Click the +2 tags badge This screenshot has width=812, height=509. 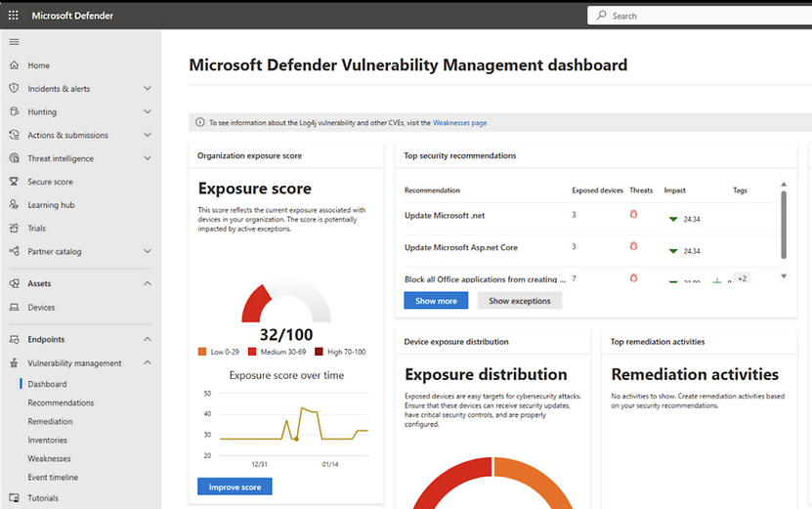742,278
